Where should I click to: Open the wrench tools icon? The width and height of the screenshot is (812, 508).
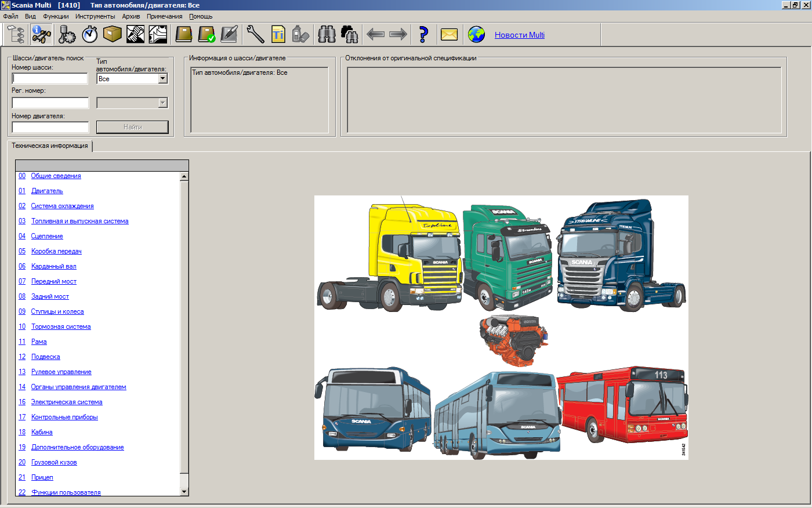click(255, 35)
